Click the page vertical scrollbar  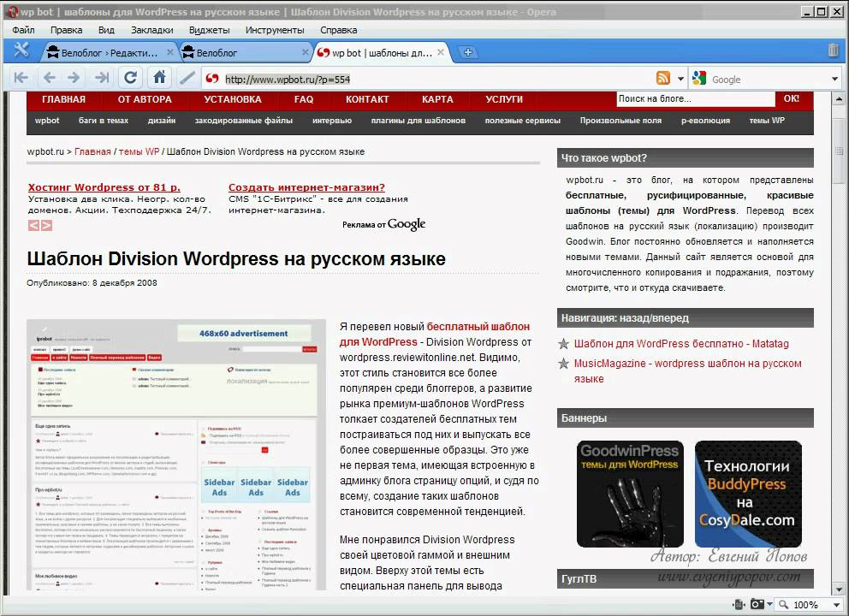click(x=840, y=342)
